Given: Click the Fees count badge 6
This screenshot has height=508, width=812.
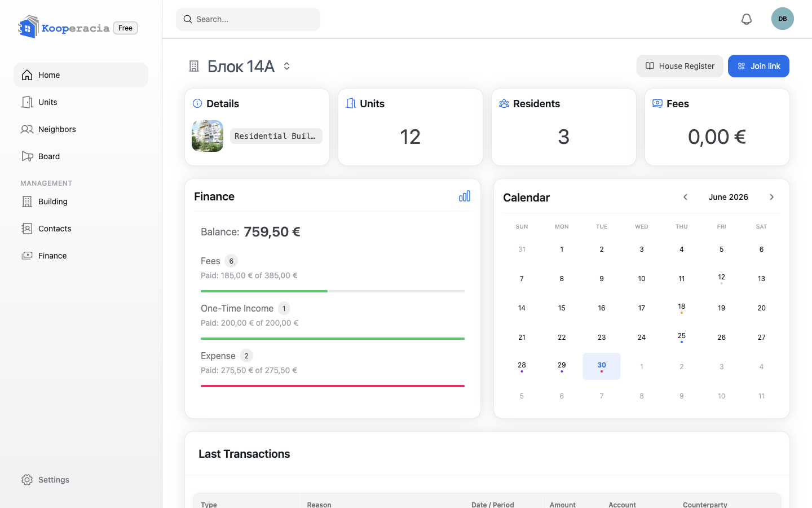Looking at the screenshot, I should [x=231, y=261].
